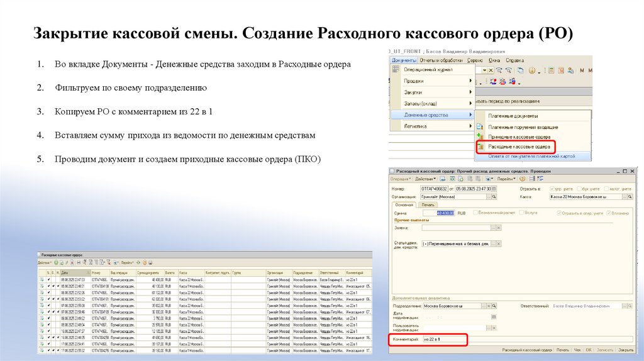This screenshot has width=644, height=361.
Task: Click Печать button at order bottom
Action: tap(563, 350)
